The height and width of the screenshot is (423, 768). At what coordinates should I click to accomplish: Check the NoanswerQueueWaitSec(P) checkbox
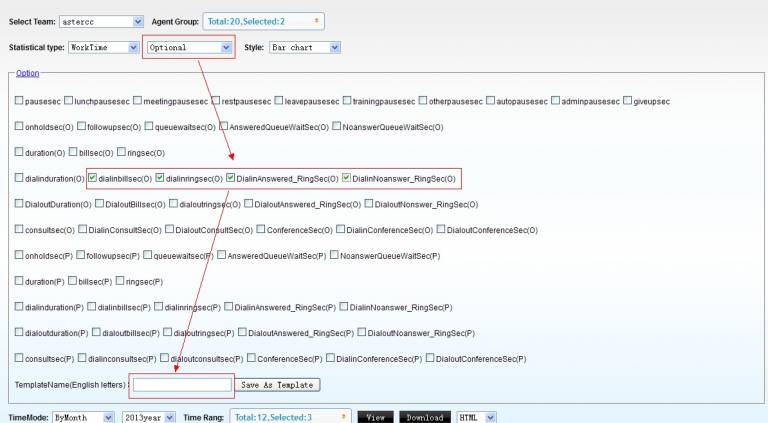coord(334,255)
